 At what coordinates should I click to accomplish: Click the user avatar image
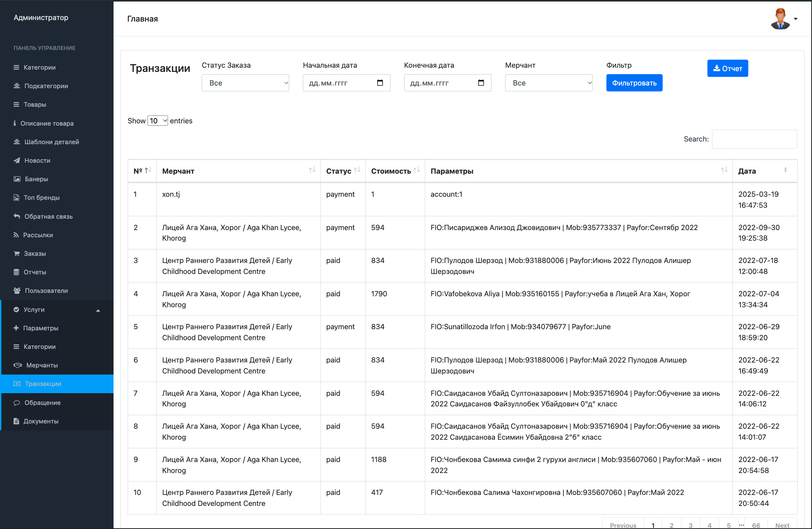point(780,19)
